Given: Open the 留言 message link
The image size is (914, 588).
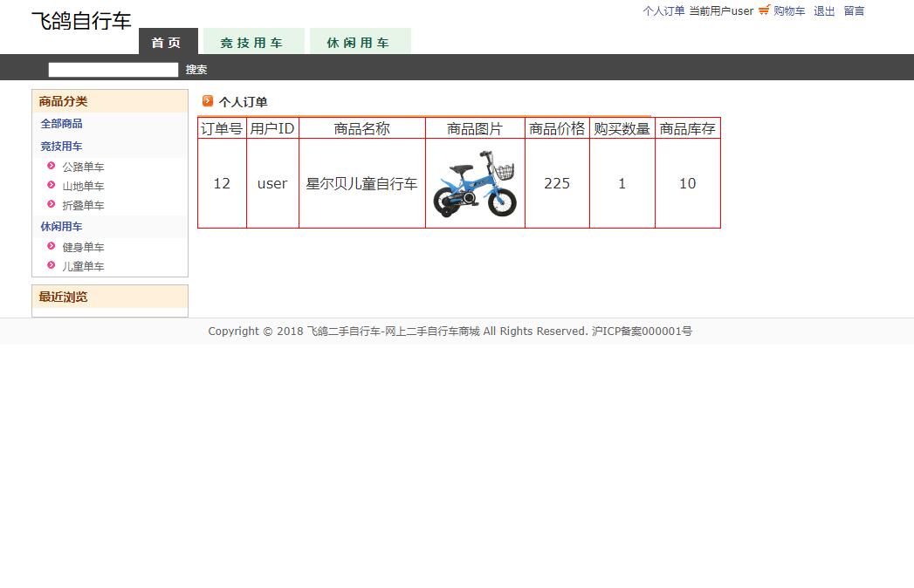Looking at the screenshot, I should point(854,11).
